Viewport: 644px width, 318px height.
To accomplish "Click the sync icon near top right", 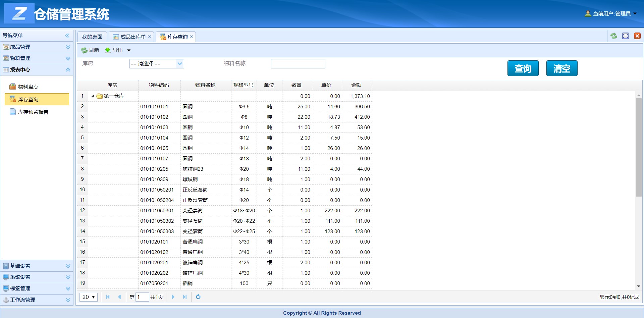I will click(x=614, y=36).
